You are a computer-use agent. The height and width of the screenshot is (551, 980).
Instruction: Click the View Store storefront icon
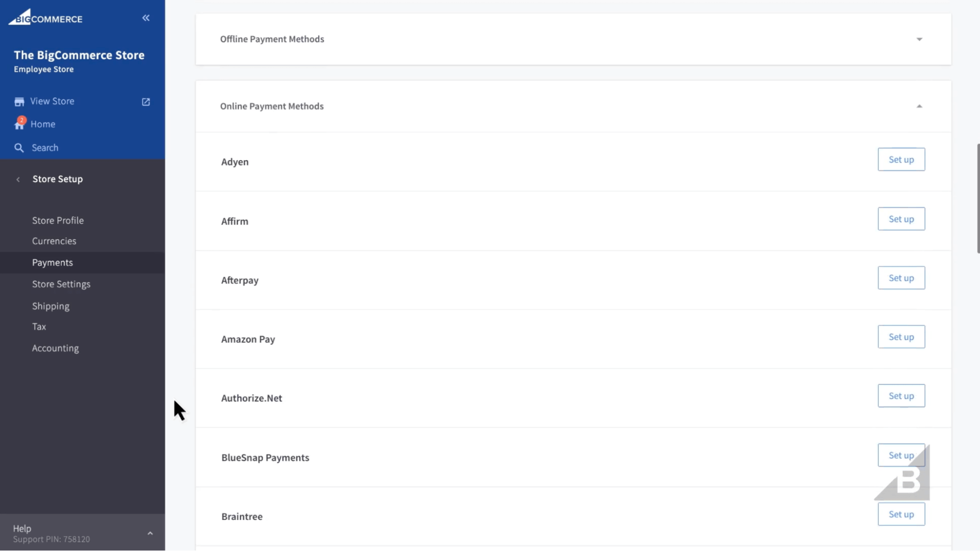(19, 102)
